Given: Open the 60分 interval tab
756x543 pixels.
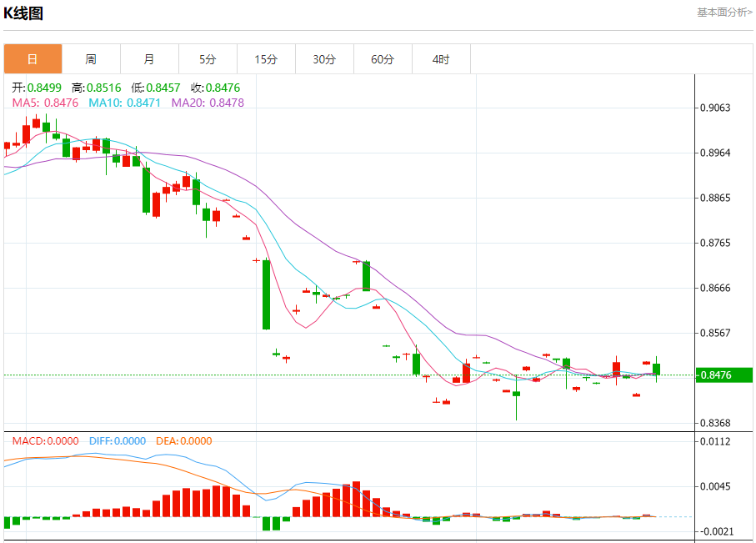Looking at the screenshot, I should pos(383,59).
